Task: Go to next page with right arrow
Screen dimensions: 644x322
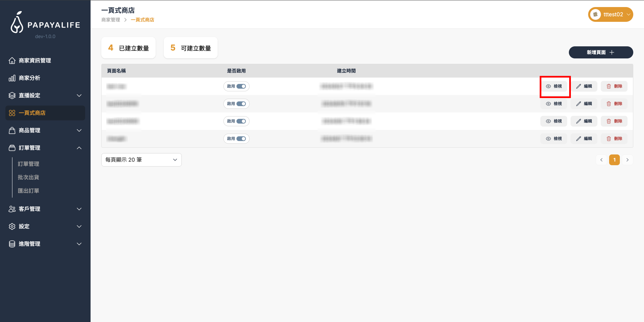Action: click(627, 160)
